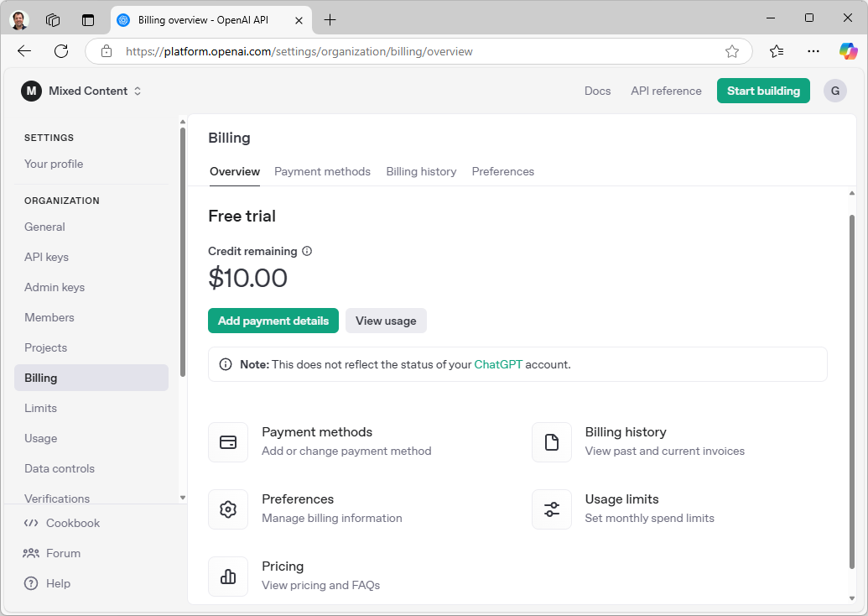Open the Preferences card title

(298, 499)
